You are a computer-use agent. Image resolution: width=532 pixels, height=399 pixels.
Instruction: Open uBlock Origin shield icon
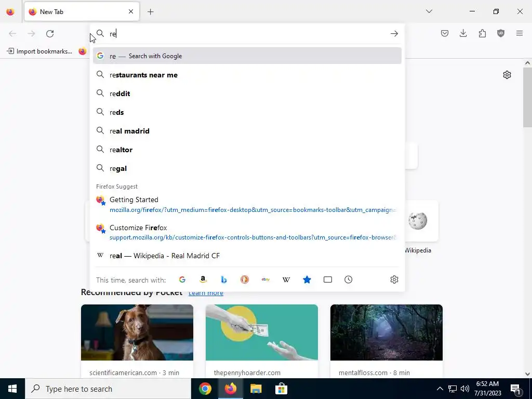(x=501, y=33)
